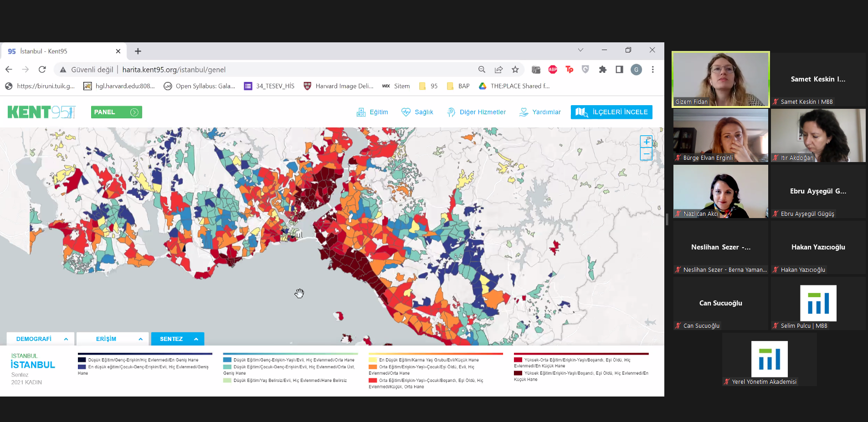Viewport: 868px width, 422px height.
Task: Open the 34_TESEV_HİS bookmark
Action: 269,86
